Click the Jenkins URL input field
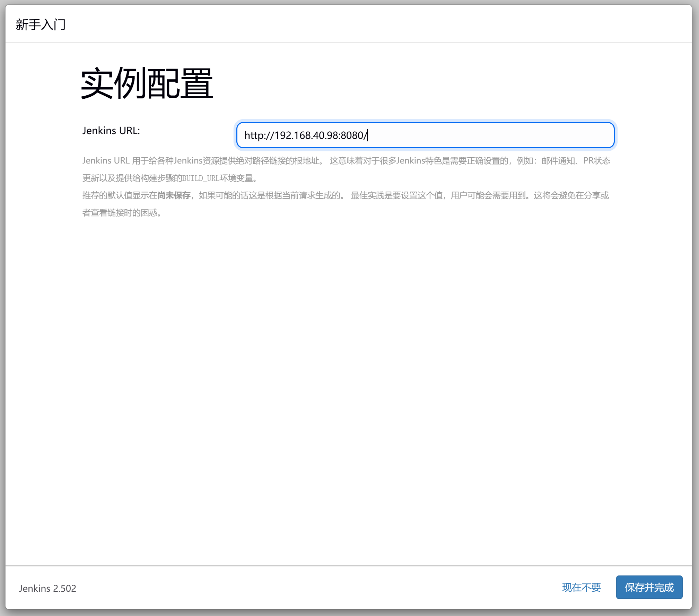The image size is (699, 616). [425, 135]
